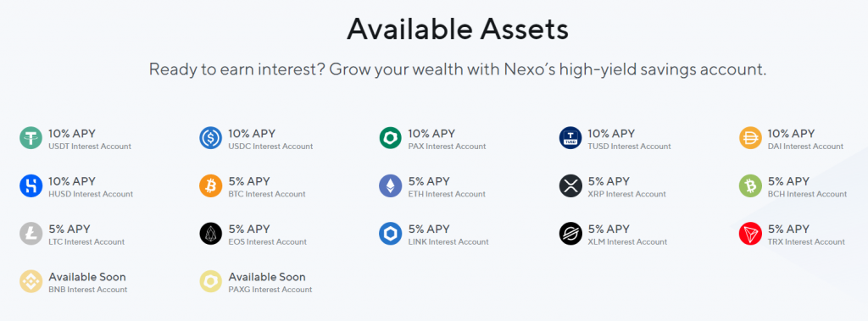Click the yellow DAI coin icon
The height and width of the screenshot is (321, 868).
pyautogui.click(x=750, y=138)
